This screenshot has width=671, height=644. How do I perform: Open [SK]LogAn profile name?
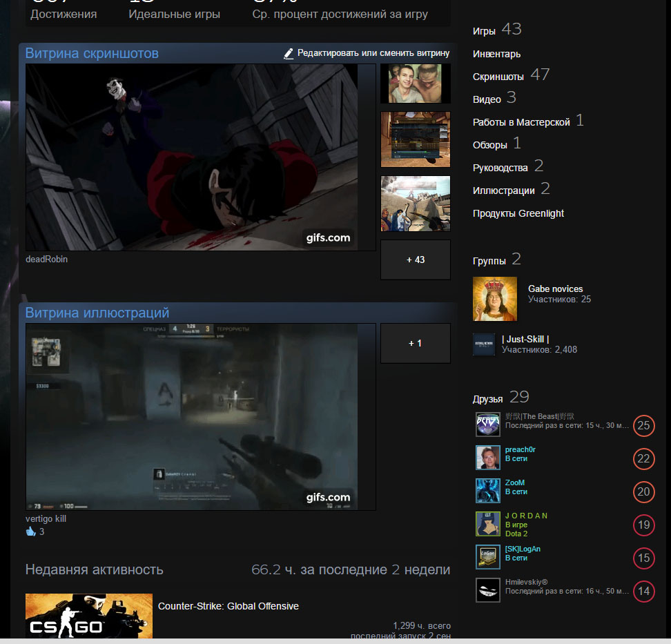[523, 549]
